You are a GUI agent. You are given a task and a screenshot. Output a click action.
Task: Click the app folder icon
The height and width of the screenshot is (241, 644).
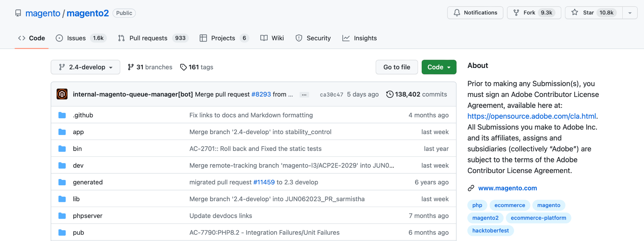62,132
